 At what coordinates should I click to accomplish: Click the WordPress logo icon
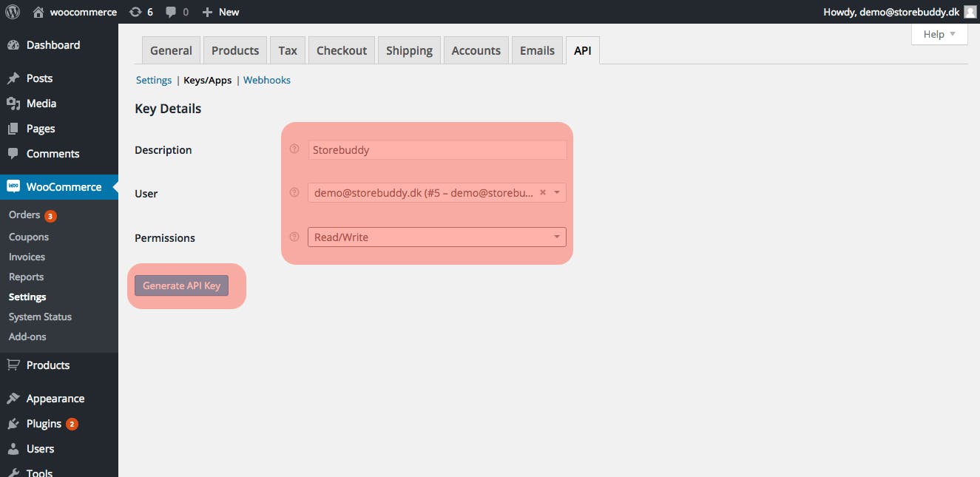pyautogui.click(x=13, y=12)
